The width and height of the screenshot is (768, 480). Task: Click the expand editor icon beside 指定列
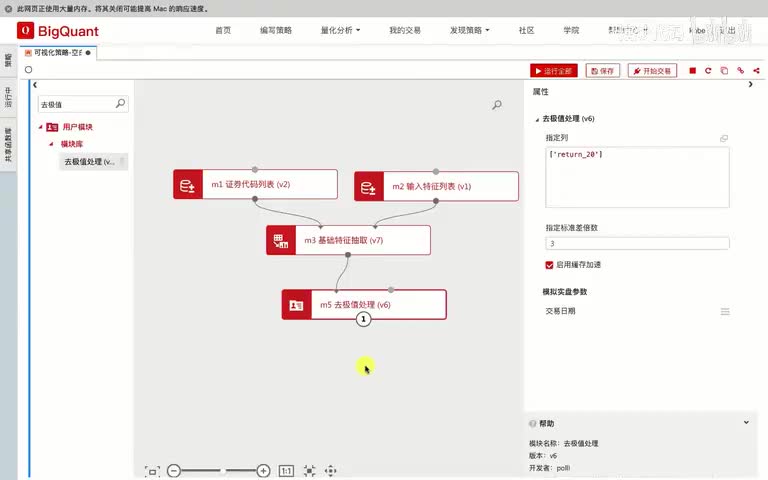723,139
